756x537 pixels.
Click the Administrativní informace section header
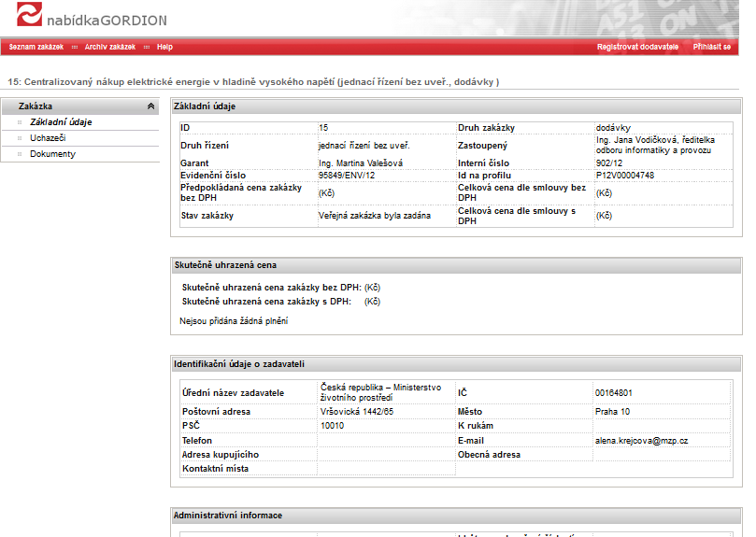click(228, 516)
